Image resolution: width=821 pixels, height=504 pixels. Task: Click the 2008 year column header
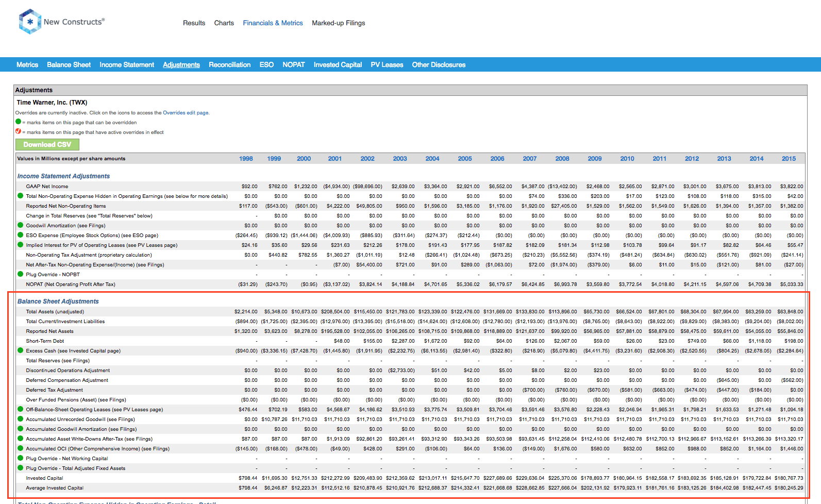[x=562, y=159]
